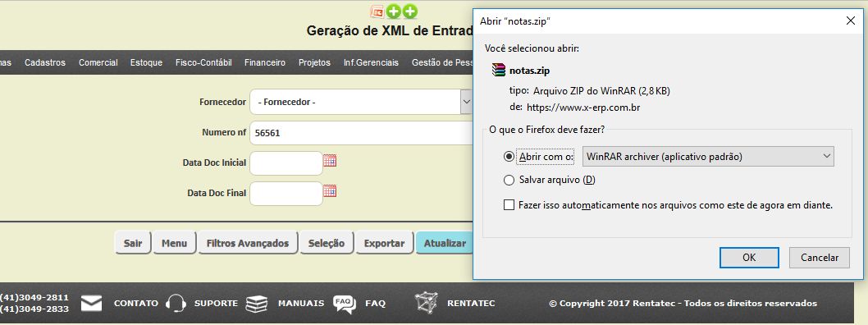The image size is (868, 325).
Task: Open calendar picker for Data Doc Inicial
Action: [330, 161]
